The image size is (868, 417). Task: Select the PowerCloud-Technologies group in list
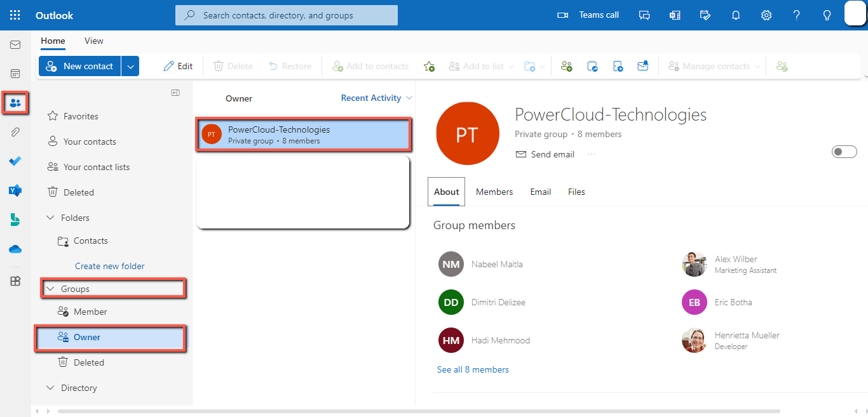pyautogui.click(x=303, y=135)
